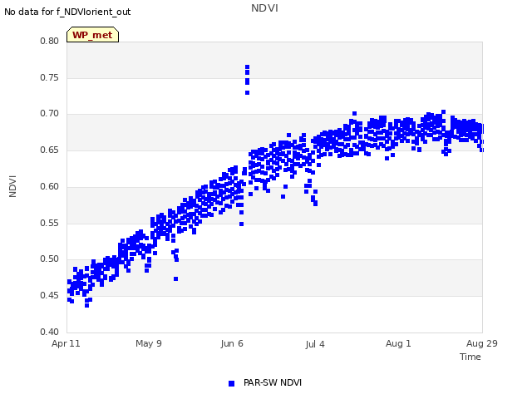The image size is (532, 399).
Task: Click the 0.50 y-axis value
Action: coord(50,259)
